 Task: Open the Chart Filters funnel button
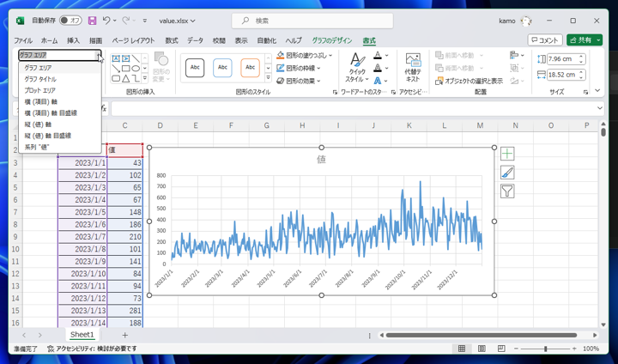click(x=507, y=191)
